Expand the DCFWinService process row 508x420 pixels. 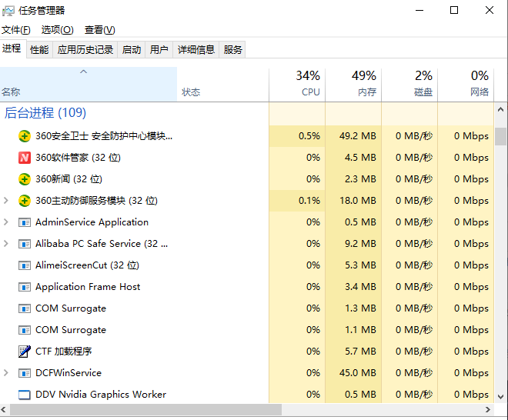6,373
